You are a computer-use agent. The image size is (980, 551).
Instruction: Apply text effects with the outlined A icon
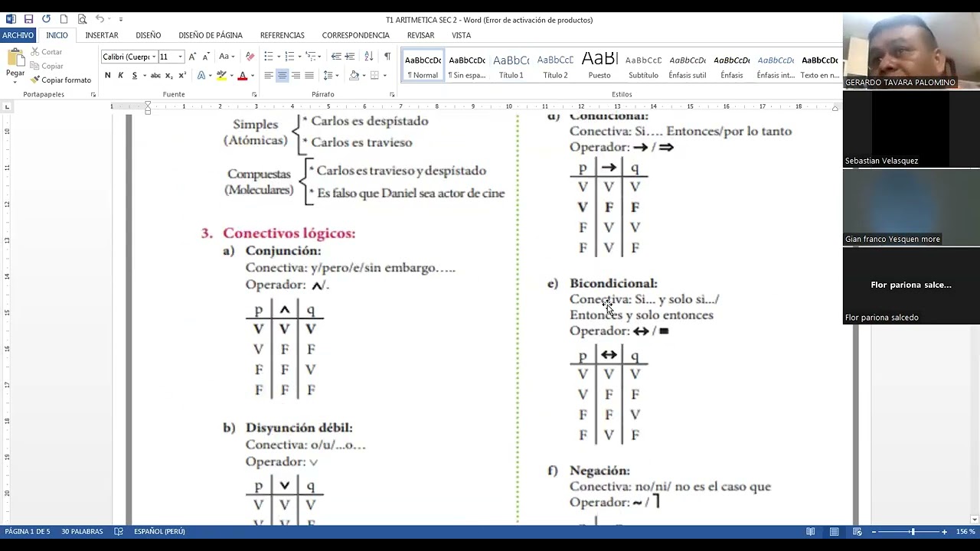pos(201,75)
